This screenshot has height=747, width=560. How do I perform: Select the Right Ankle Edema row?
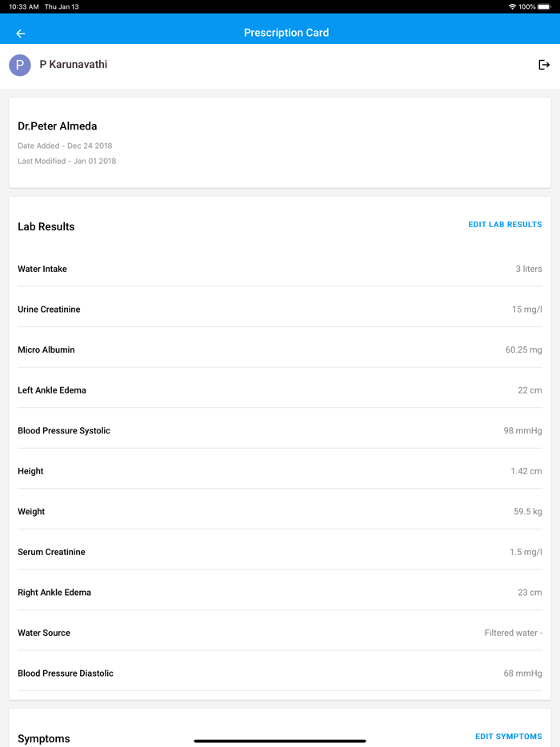pyautogui.click(x=279, y=593)
